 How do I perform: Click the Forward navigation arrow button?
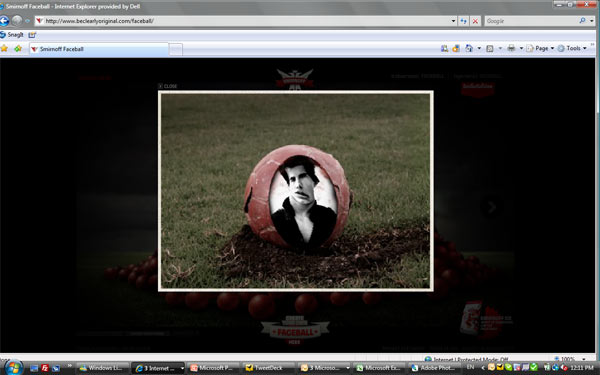coord(17,21)
